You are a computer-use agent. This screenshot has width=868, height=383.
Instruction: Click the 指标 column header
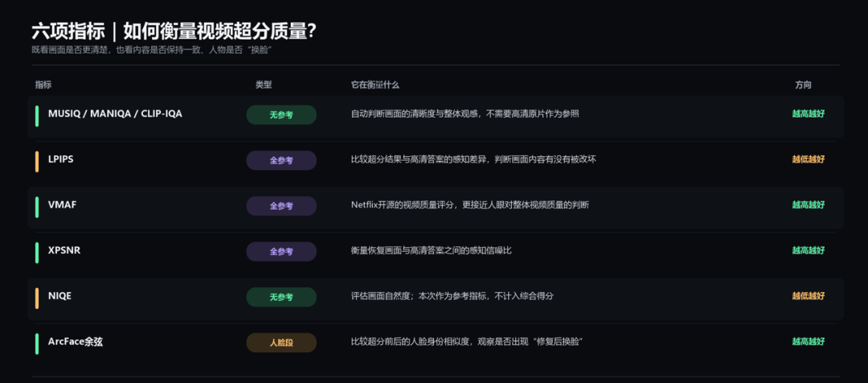click(43, 84)
